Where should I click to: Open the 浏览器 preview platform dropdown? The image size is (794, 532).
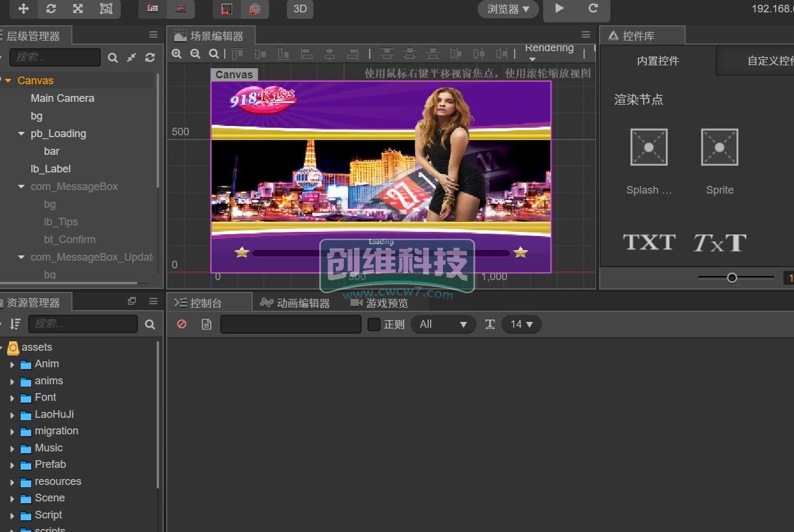coord(508,9)
